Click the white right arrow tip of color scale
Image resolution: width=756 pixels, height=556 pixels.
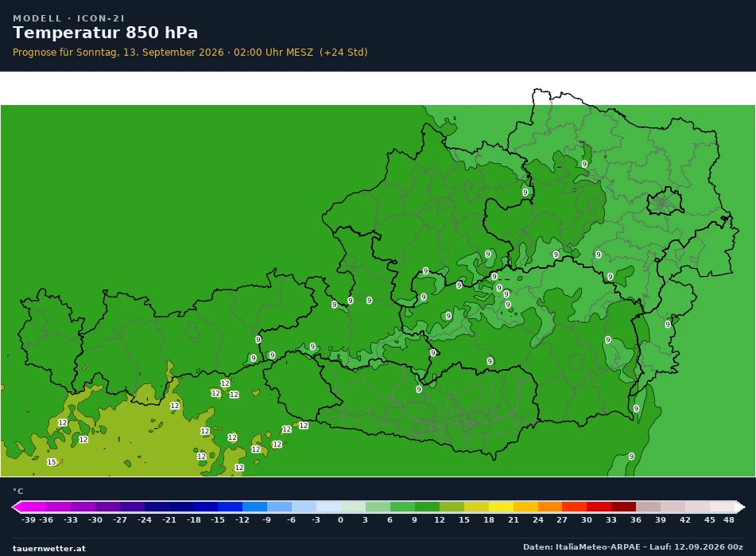tap(740, 507)
